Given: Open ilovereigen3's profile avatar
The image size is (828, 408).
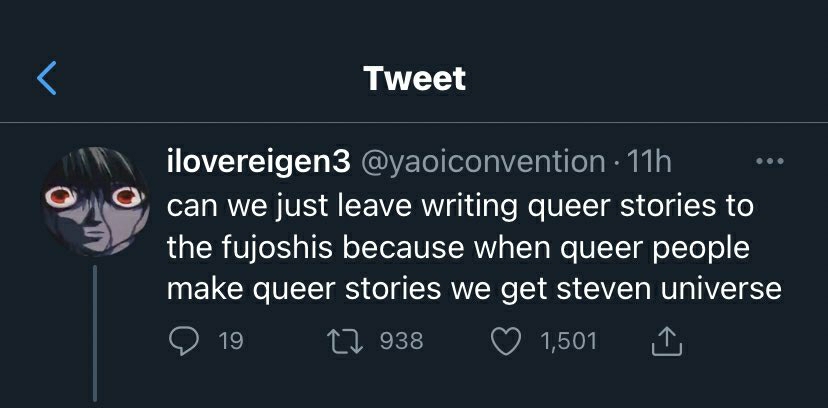Looking at the screenshot, I should (x=94, y=198).
